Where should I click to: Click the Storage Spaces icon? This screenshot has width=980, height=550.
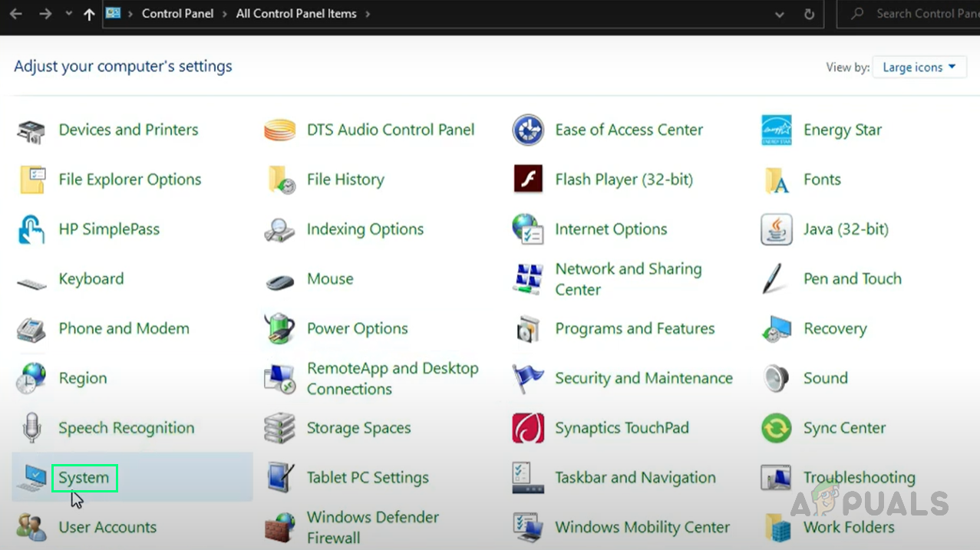click(x=280, y=428)
